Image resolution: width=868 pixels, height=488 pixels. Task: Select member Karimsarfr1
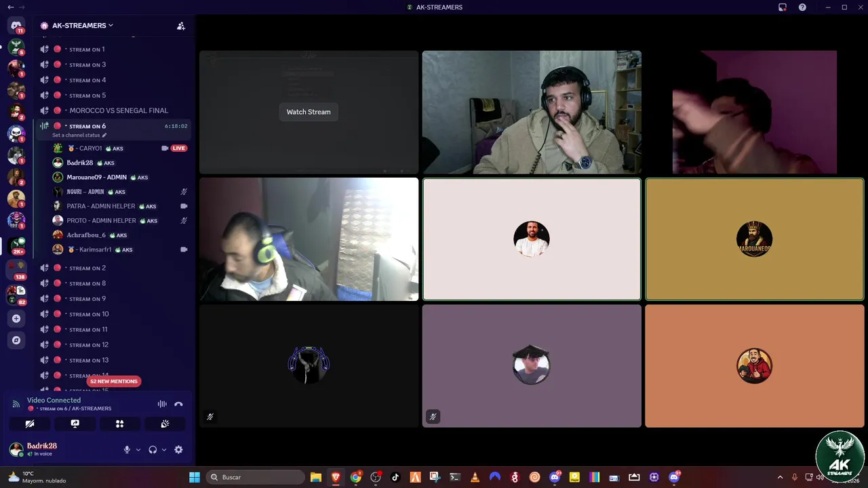click(120, 249)
